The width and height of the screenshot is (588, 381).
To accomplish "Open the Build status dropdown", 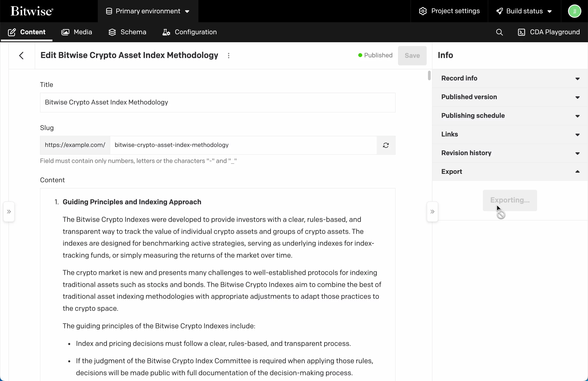I will (x=524, y=11).
